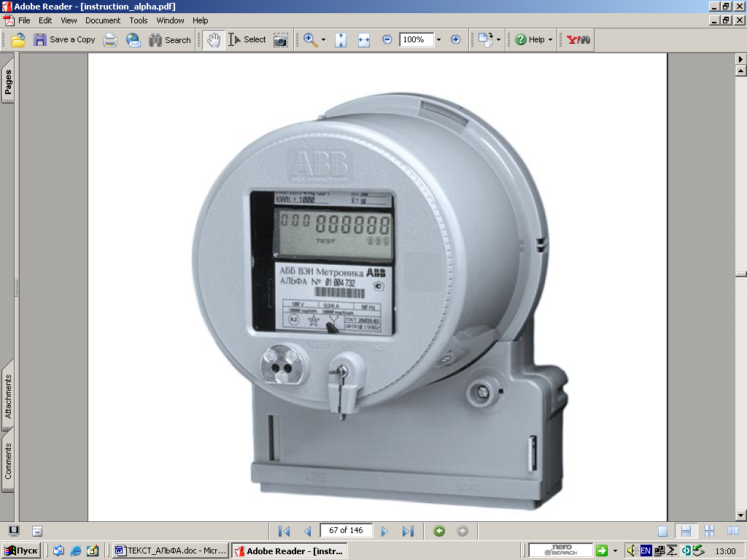Click the green Previous View arrow
The width and height of the screenshot is (747, 560).
pyautogui.click(x=439, y=531)
